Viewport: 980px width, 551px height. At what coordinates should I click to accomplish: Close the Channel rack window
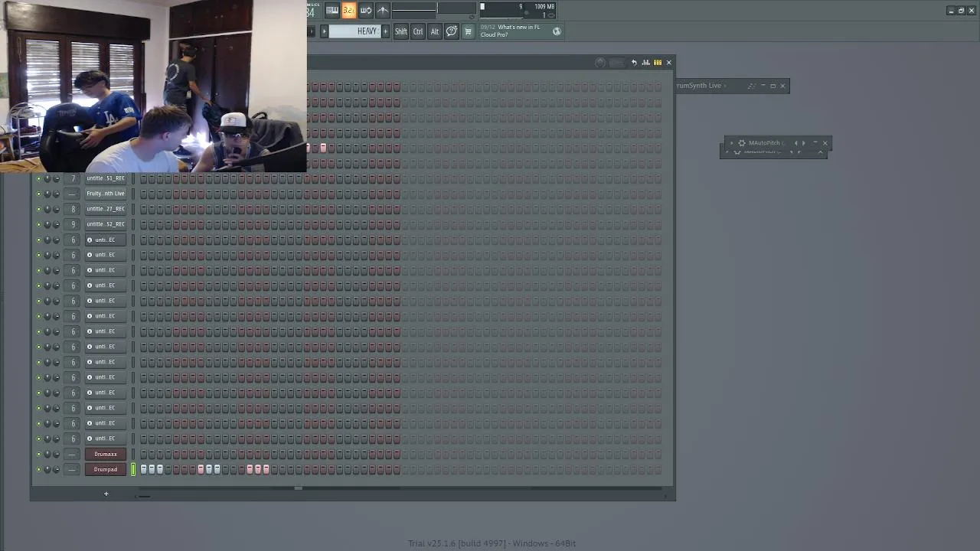tap(668, 63)
